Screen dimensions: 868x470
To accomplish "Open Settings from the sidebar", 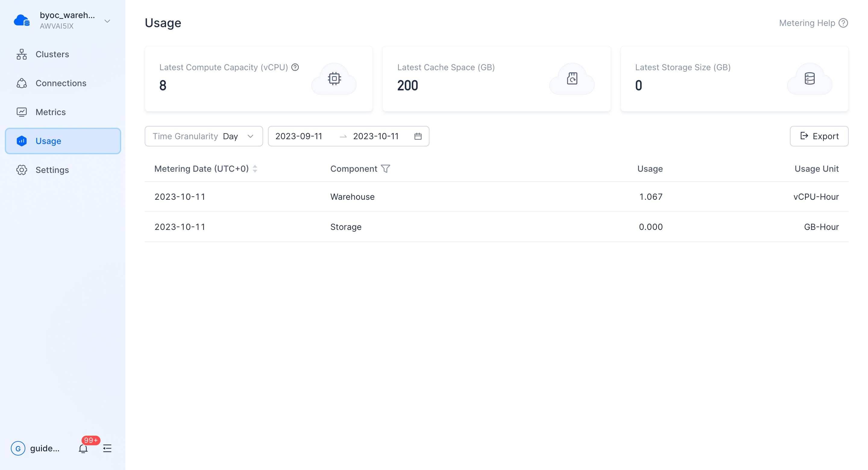I will (x=63, y=170).
